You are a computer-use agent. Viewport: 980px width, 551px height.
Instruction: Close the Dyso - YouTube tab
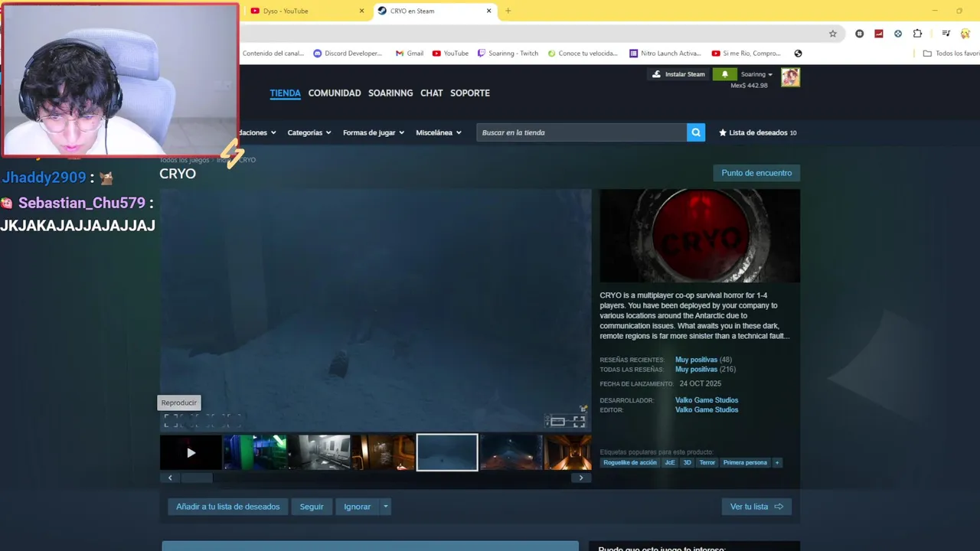(x=361, y=11)
